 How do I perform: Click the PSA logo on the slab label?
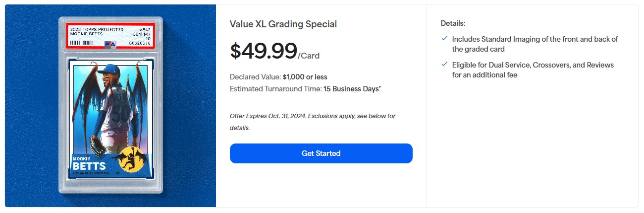[111, 44]
